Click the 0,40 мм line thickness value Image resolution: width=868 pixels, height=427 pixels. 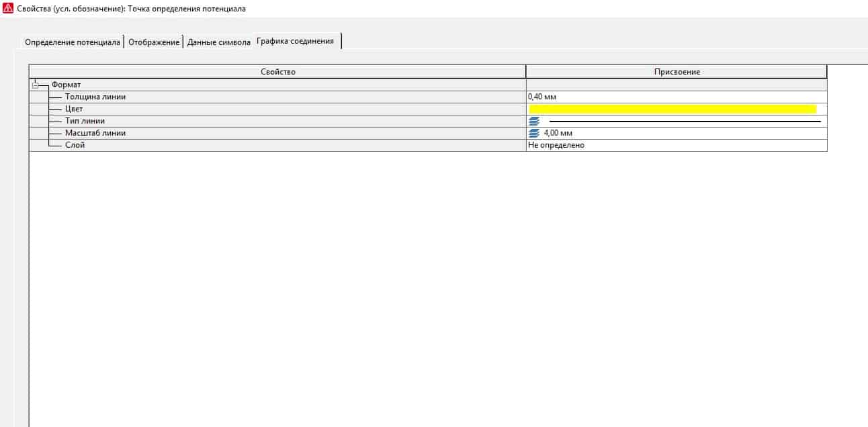[542, 97]
